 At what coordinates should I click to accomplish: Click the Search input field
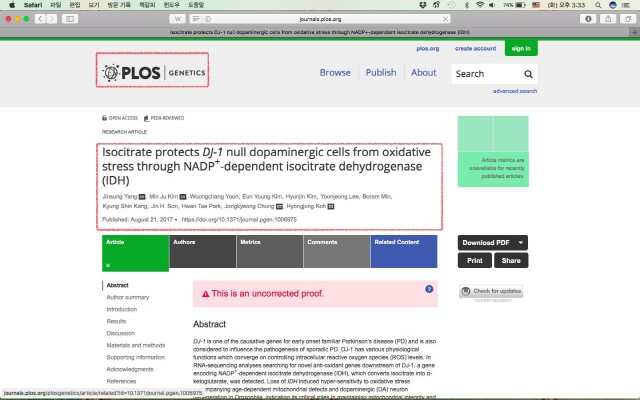484,74
